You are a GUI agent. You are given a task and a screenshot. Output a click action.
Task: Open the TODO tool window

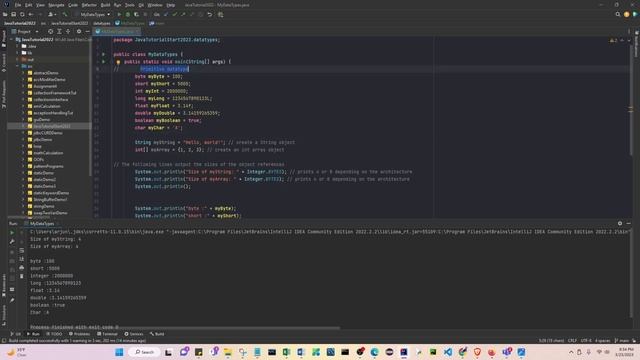[x=54, y=334]
